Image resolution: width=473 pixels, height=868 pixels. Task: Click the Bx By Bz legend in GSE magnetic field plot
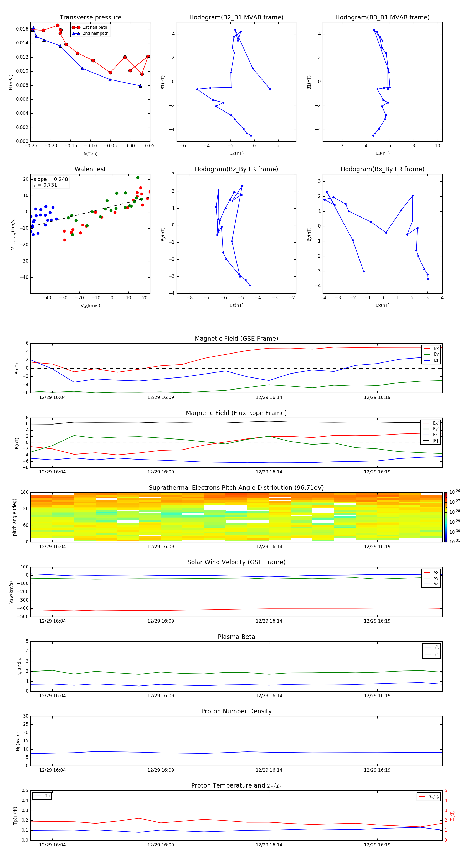431,355
